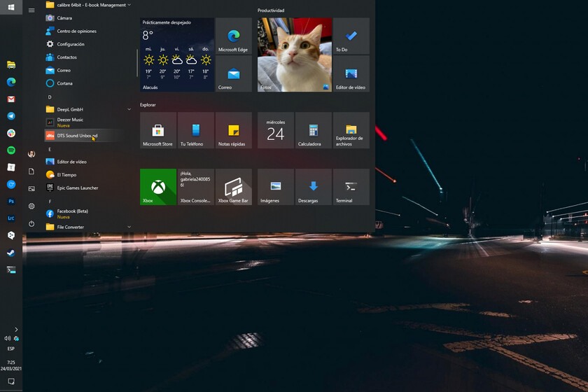Open the To Do tile
The height and width of the screenshot is (392, 588).
click(x=351, y=36)
